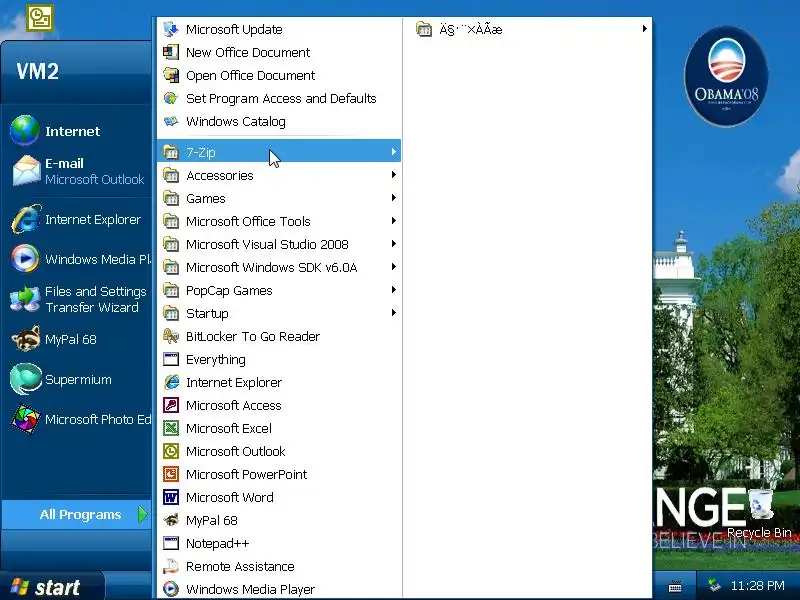Open Microsoft Visual Studio 2008 folder
800x600 pixels.
click(279, 244)
